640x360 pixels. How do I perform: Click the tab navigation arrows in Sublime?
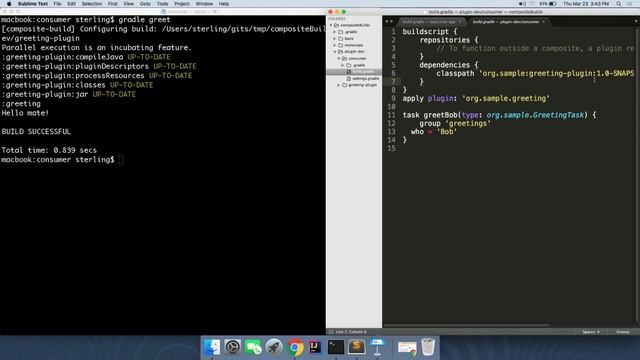click(x=389, y=22)
